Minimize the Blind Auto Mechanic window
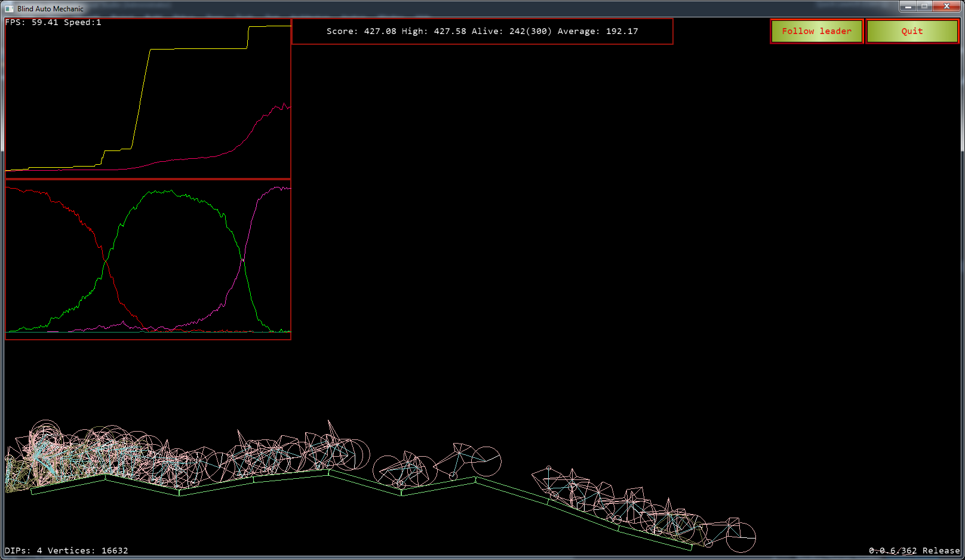965x560 pixels. [908, 7]
